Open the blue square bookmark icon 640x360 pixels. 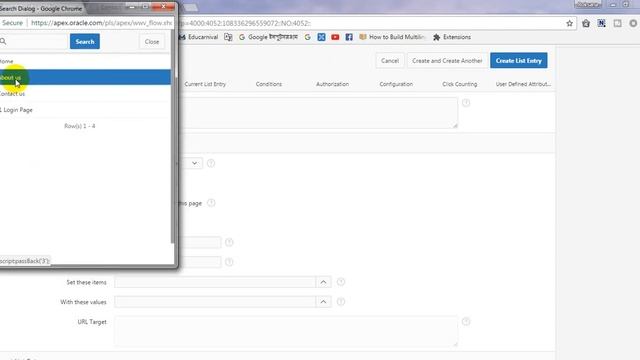coord(321,37)
